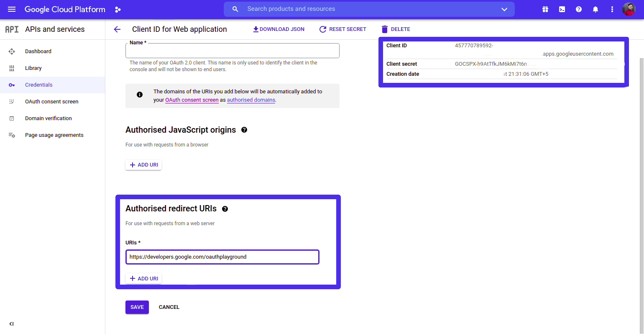Add URI under Authorised redirect URIs

pos(143,279)
